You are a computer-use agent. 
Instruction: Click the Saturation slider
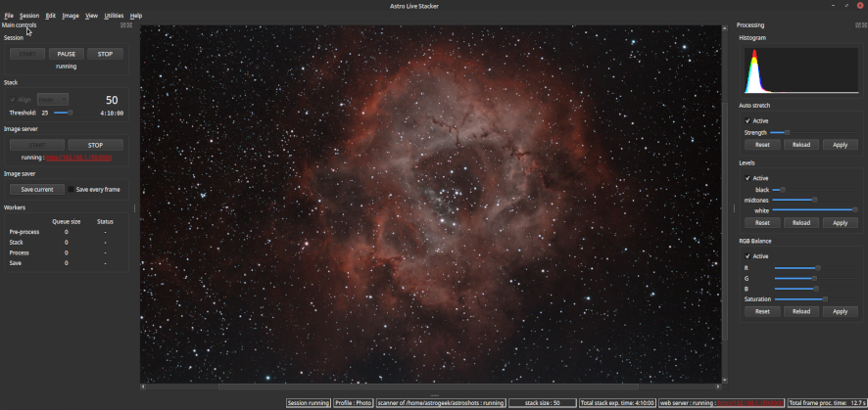click(800, 299)
